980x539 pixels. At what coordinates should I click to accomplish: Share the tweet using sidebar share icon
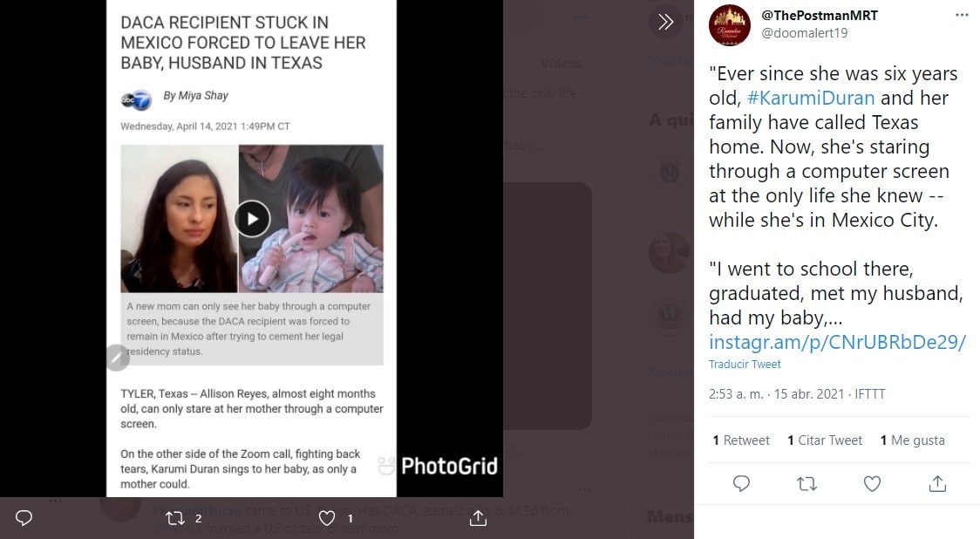point(937,483)
